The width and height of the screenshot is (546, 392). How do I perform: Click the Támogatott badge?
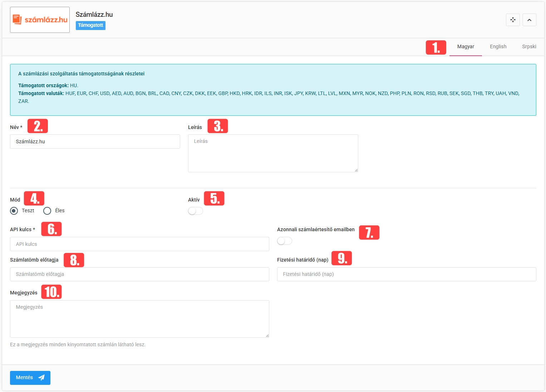[x=90, y=25]
